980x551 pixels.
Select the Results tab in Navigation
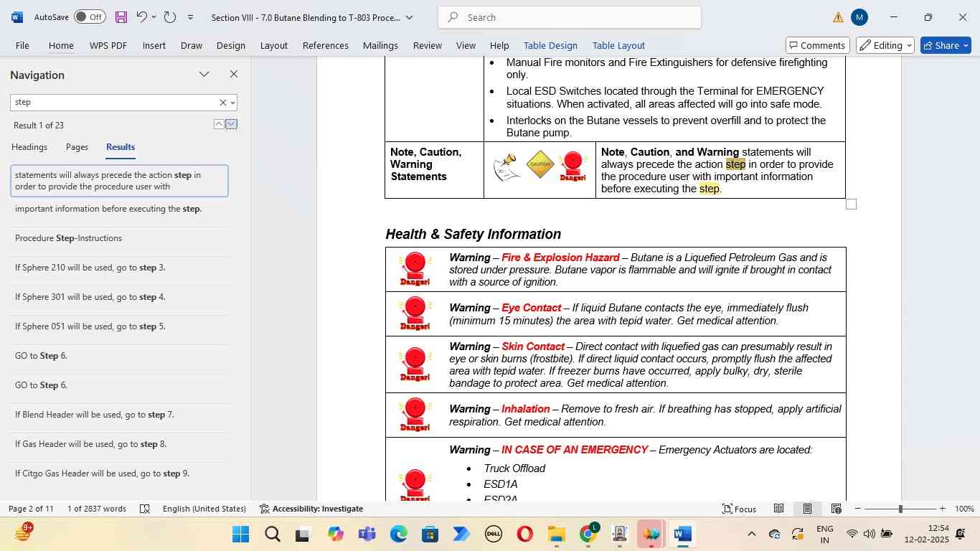[121, 147]
